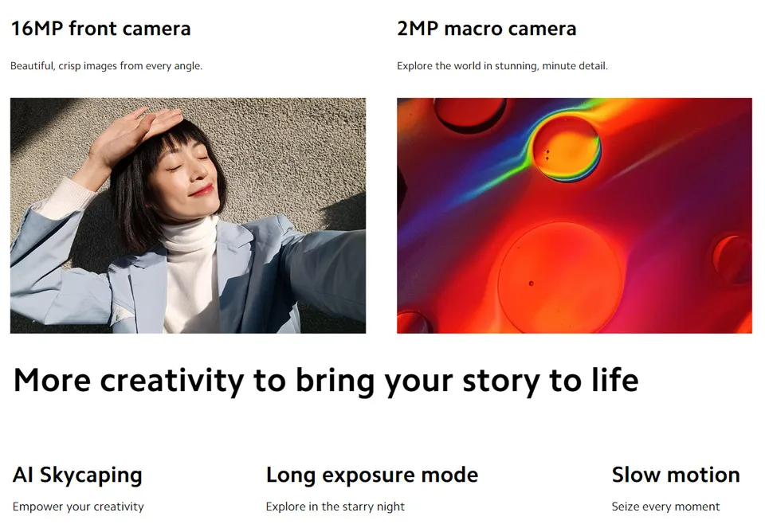Select the Slow motion feature title

(x=676, y=475)
